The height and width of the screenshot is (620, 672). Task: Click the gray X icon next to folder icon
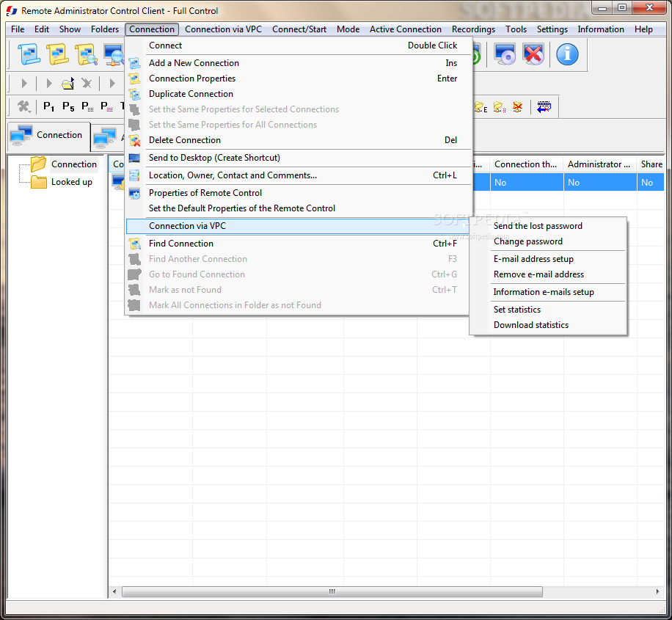coord(87,83)
